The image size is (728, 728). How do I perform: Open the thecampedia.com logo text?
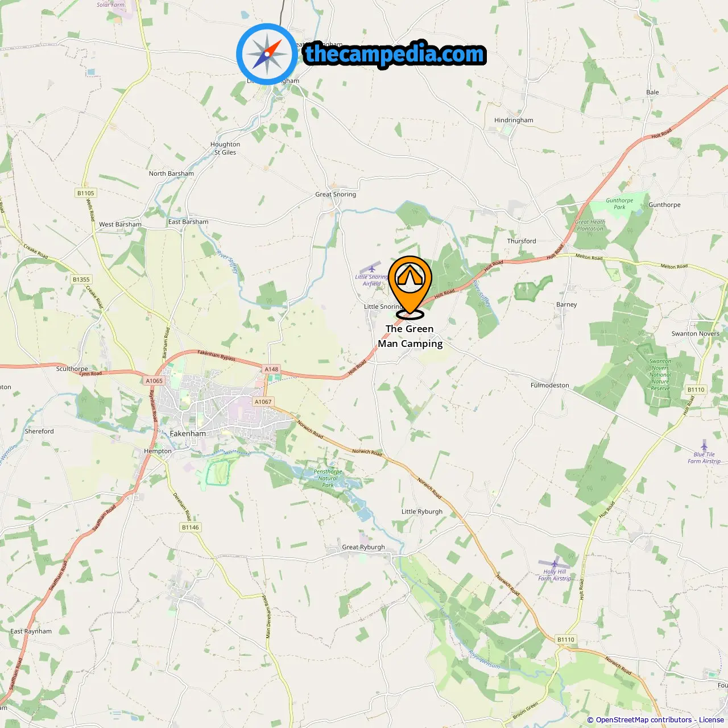pos(395,55)
